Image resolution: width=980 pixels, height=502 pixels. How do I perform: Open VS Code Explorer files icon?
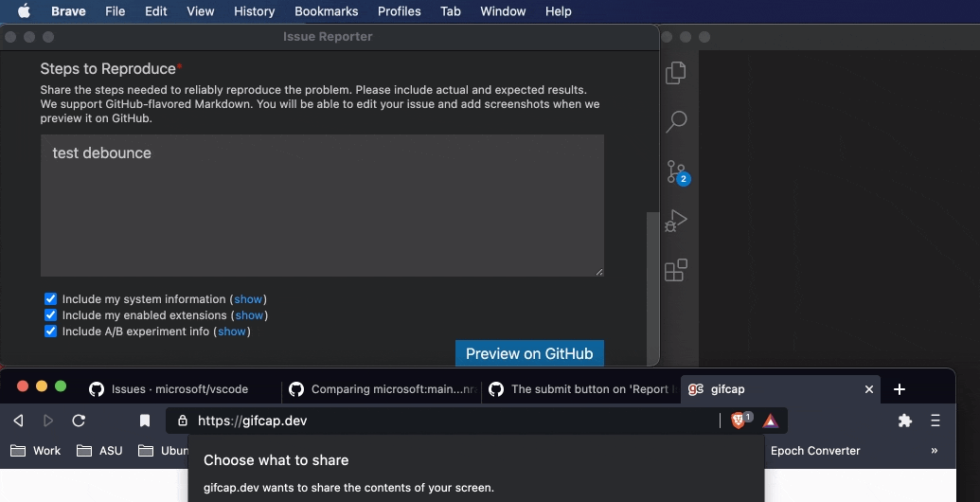[x=676, y=73]
